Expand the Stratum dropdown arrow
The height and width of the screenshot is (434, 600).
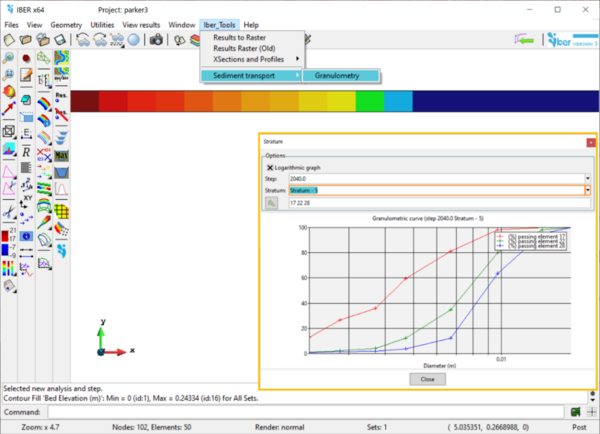[x=588, y=189]
